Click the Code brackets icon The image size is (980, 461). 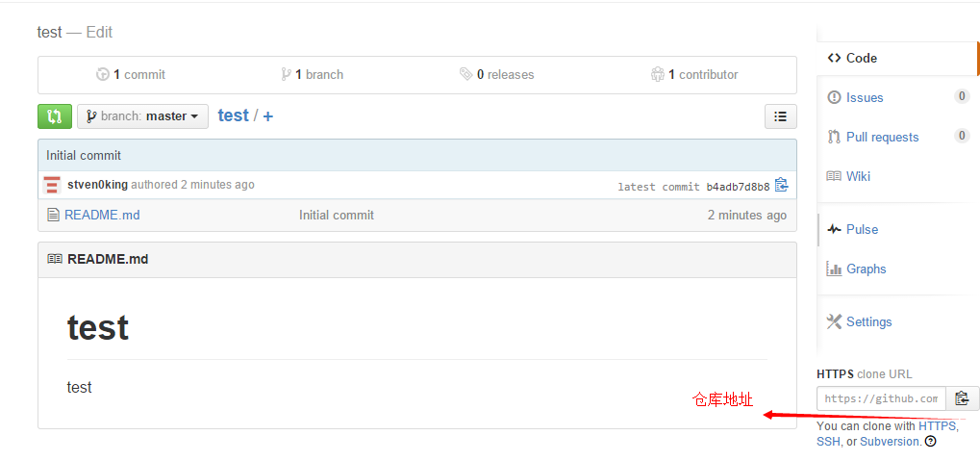834,58
